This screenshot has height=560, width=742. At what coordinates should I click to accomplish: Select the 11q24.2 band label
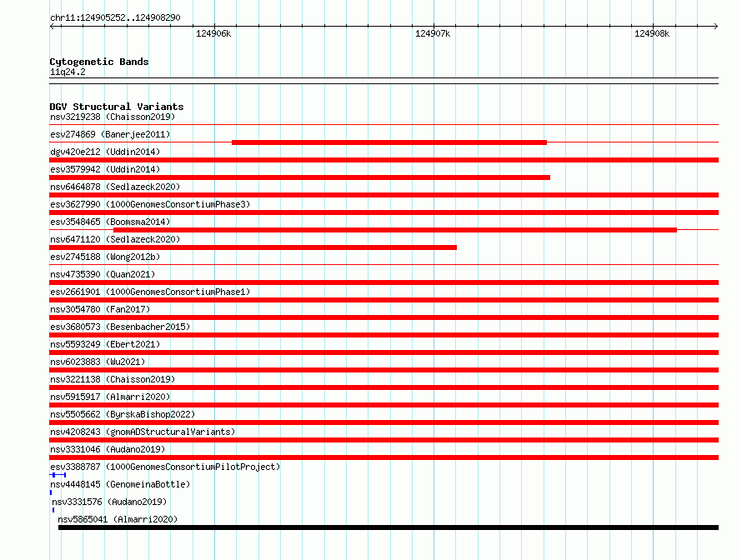pyautogui.click(x=68, y=72)
